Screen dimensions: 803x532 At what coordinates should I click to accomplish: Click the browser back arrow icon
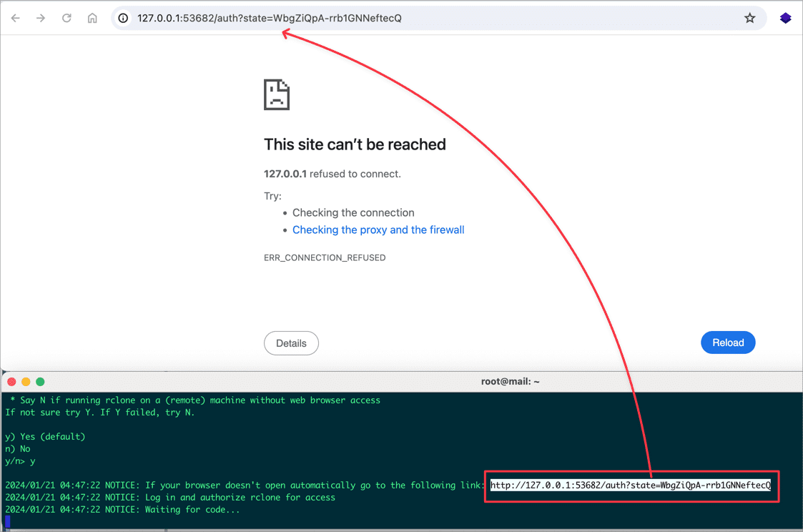(15, 18)
